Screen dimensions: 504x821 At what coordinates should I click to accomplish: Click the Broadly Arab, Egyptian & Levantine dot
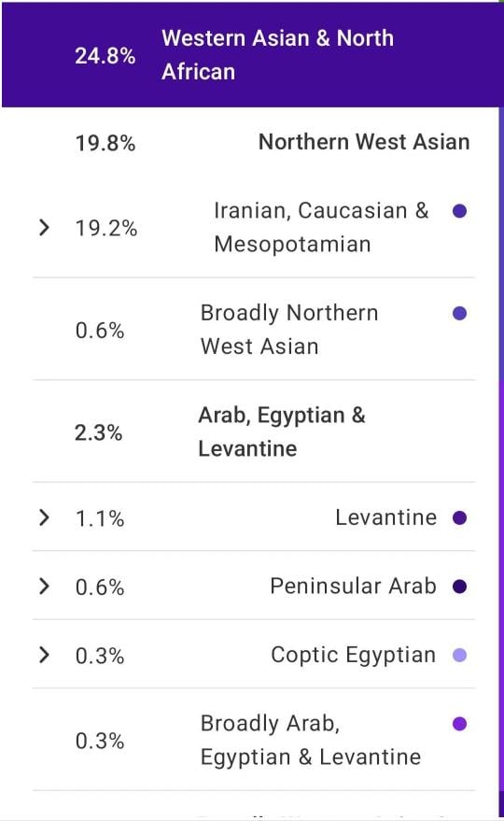pyautogui.click(x=459, y=724)
